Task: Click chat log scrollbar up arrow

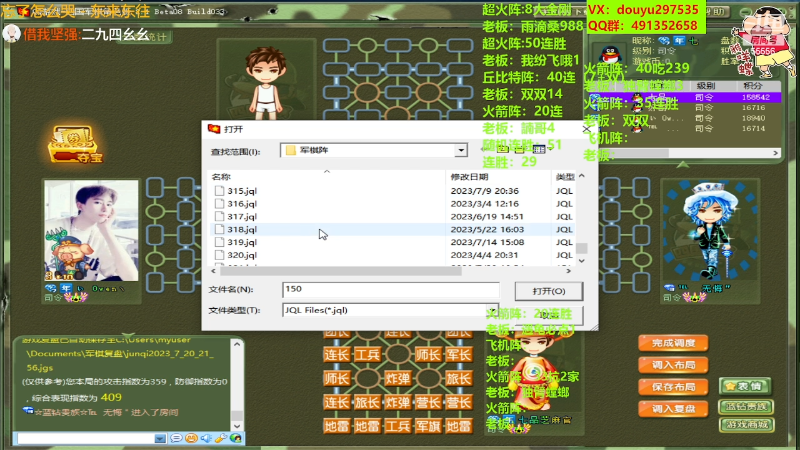Action: tap(237, 344)
